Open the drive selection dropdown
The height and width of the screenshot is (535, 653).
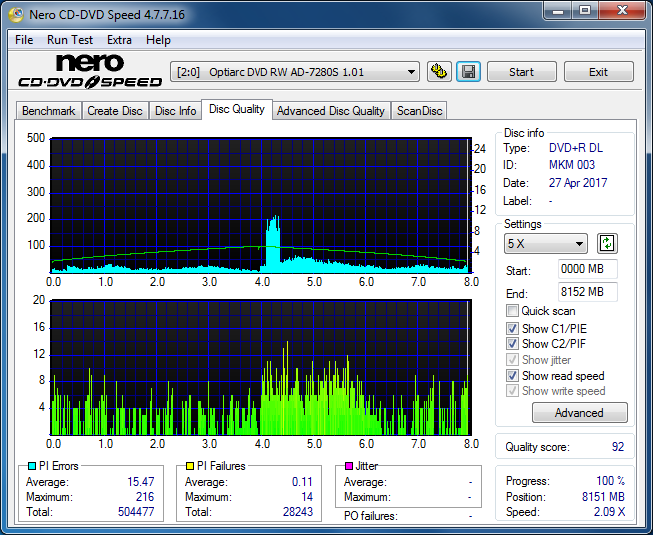(x=295, y=72)
